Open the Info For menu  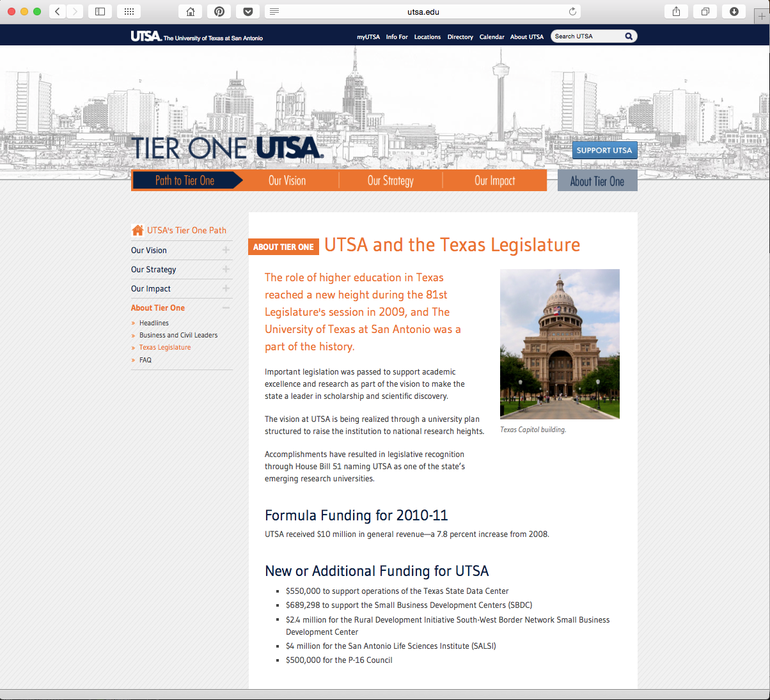(x=397, y=37)
